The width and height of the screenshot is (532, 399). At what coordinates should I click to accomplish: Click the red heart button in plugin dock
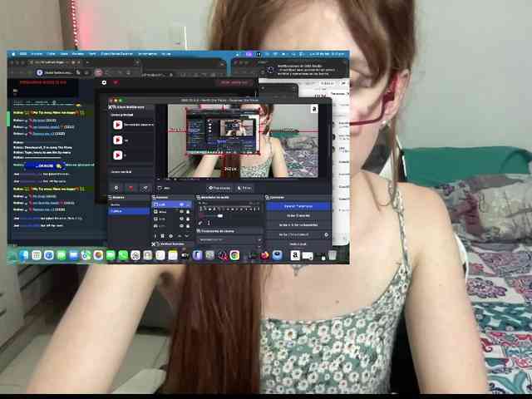click(131, 188)
